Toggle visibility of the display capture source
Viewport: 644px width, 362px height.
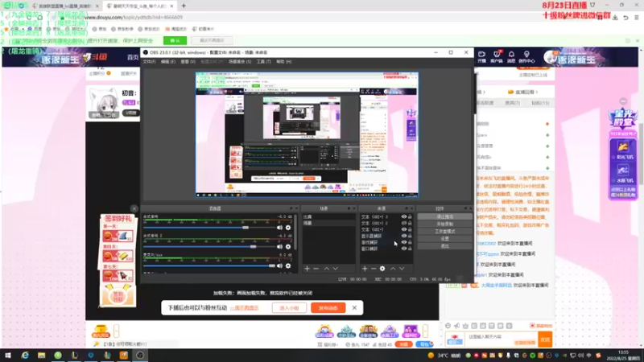point(404,236)
